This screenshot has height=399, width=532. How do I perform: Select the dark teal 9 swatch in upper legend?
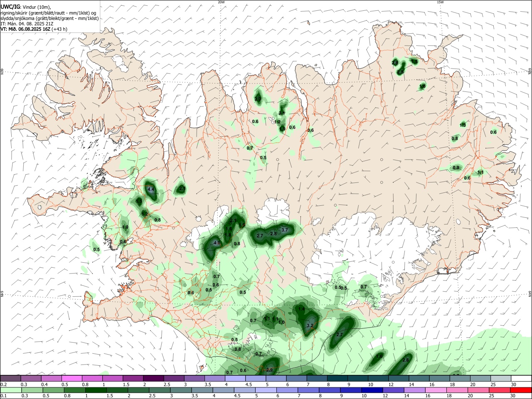[x=337, y=378]
